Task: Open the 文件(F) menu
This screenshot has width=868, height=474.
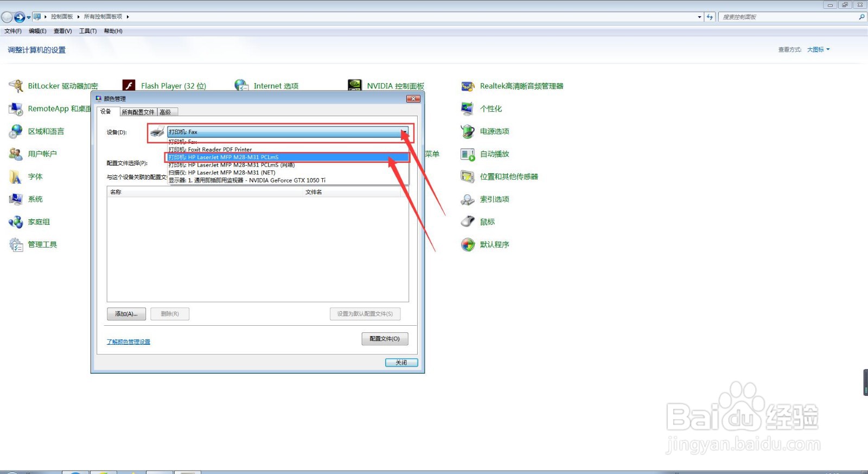Action: coord(13,31)
